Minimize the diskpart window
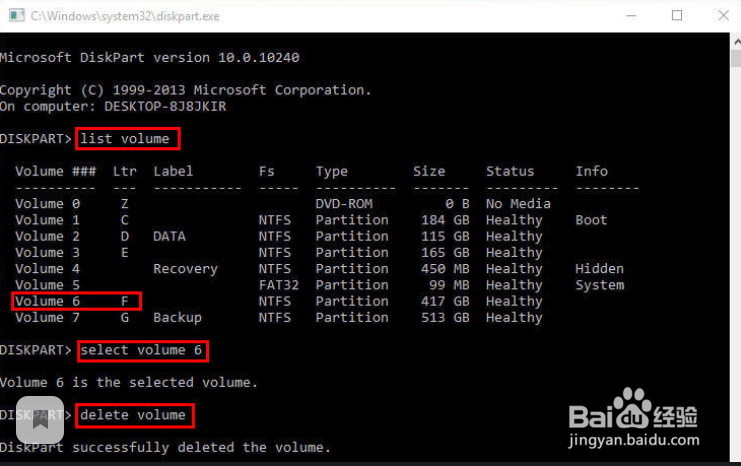The image size is (741, 466). click(631, 16)
